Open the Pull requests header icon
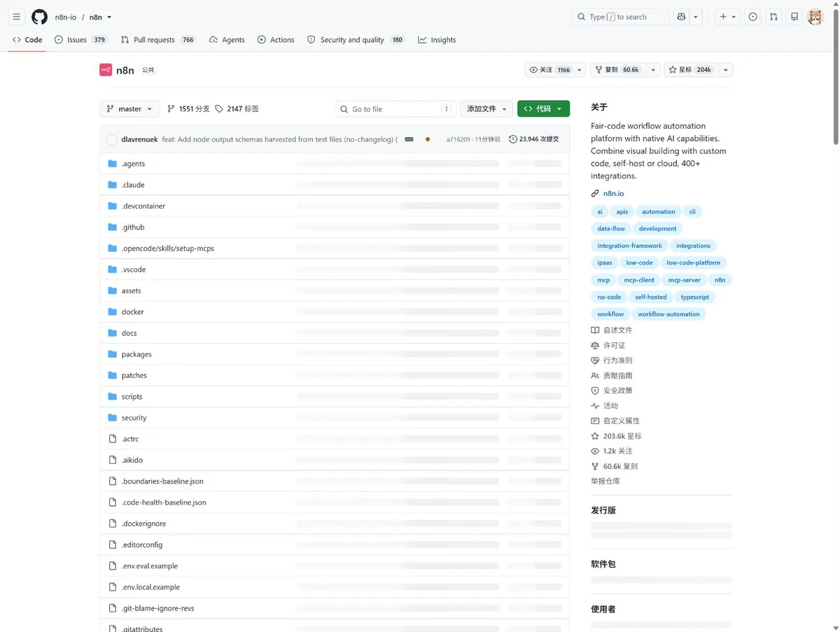Viewport: 840px width, 632px height. [773, 17]
